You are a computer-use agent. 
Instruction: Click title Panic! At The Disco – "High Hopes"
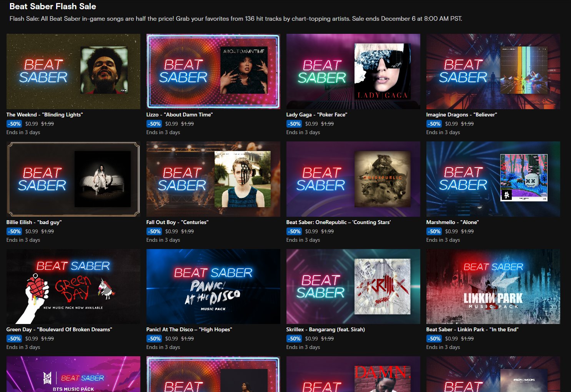pyautogui.click(x=189, y=329)
